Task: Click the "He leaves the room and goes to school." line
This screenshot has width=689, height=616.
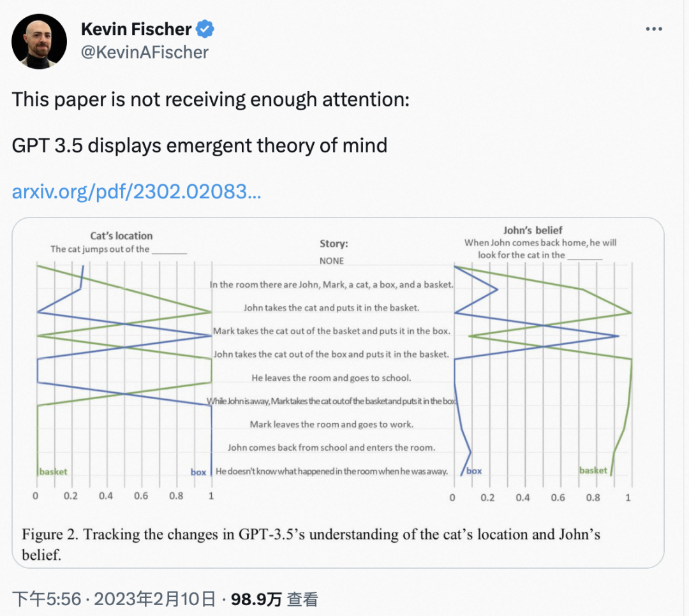Action: click(x=331, y=378)
